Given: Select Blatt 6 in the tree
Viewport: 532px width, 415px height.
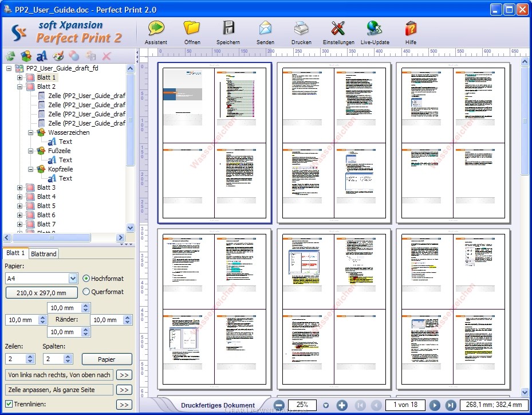Looking at the screenshot, I should [x=46, y=215].
